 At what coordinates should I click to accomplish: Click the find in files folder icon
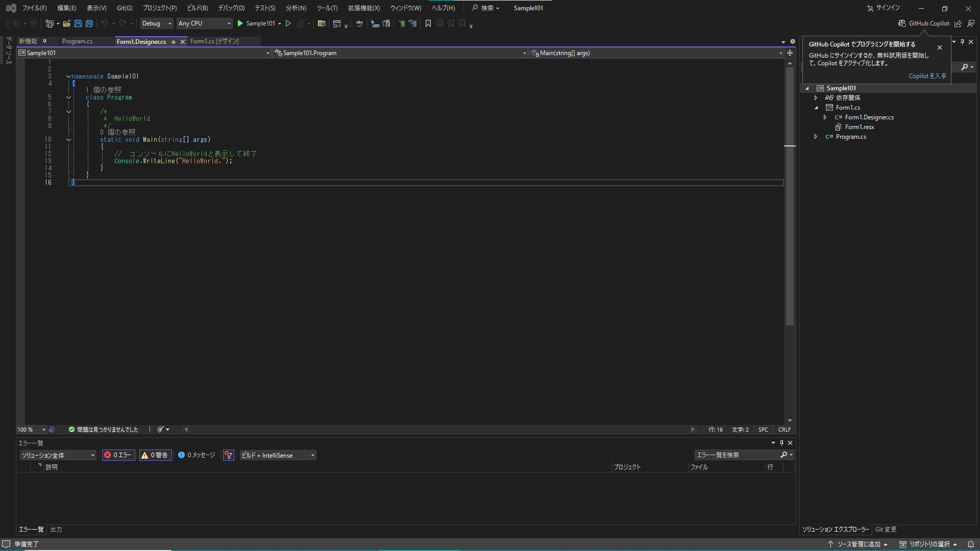coord(322,23)
